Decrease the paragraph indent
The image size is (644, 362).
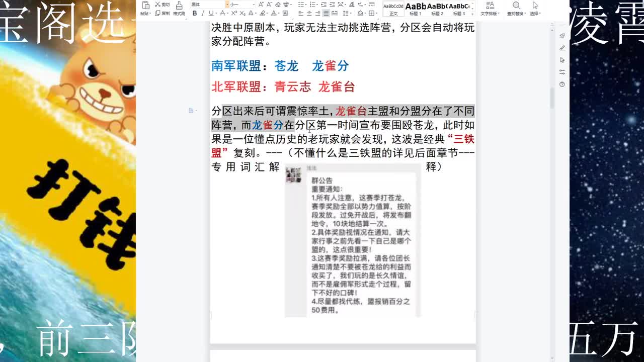tap(325, 5)
